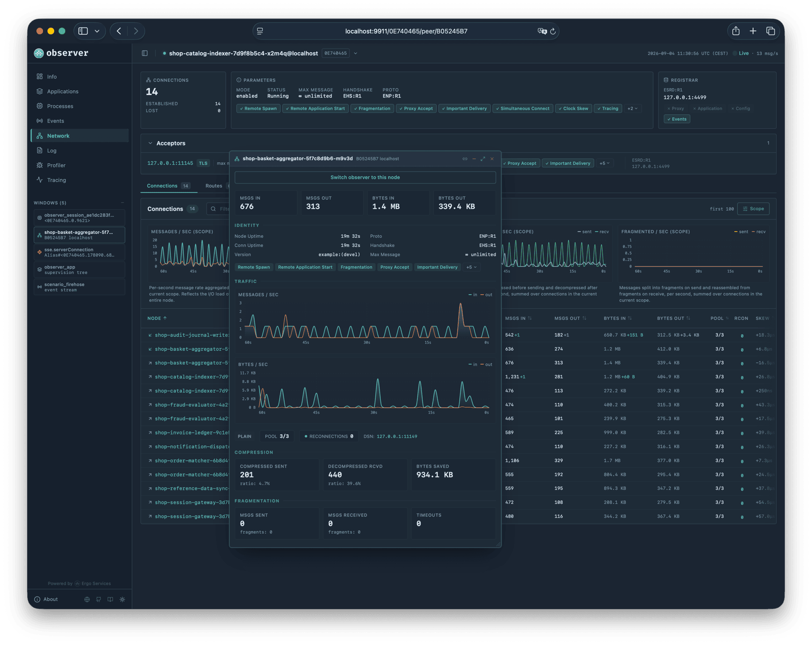Expand the shop-basket-aggregator popup to full size

pyautogui.click(x=483, y=159)
